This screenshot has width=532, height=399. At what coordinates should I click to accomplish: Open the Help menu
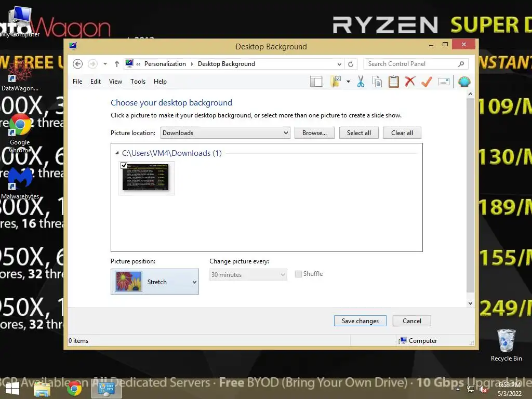pyautogui.click(x=160, y=82)
